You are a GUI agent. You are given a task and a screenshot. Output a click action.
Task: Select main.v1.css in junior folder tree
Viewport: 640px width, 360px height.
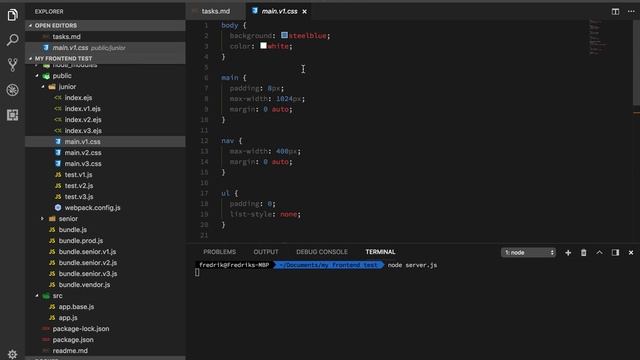(x=105, y=142)
